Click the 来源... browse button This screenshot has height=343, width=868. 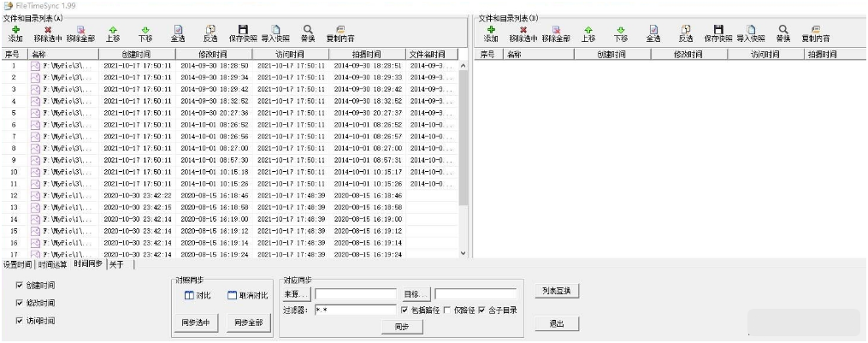click(297, 294)
